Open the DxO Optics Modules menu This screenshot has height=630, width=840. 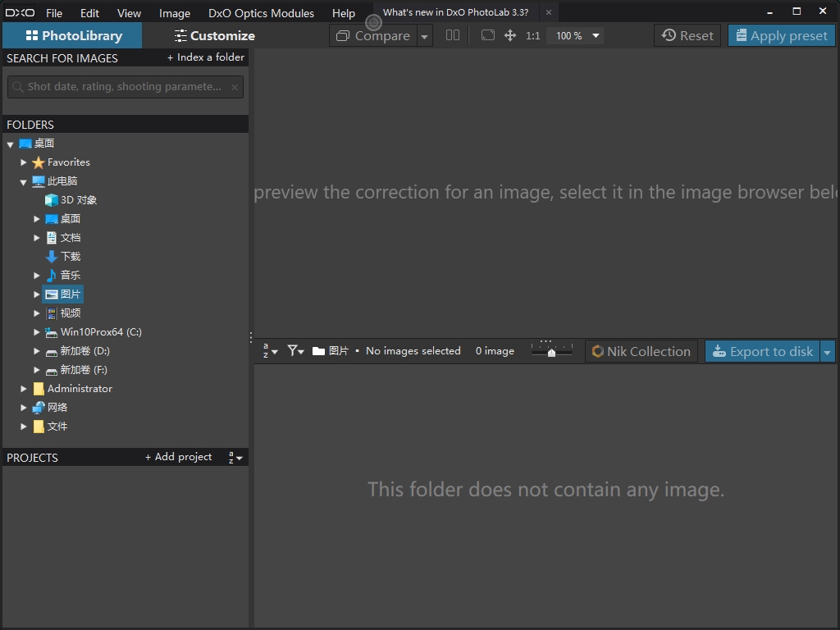tap(261, 13)
